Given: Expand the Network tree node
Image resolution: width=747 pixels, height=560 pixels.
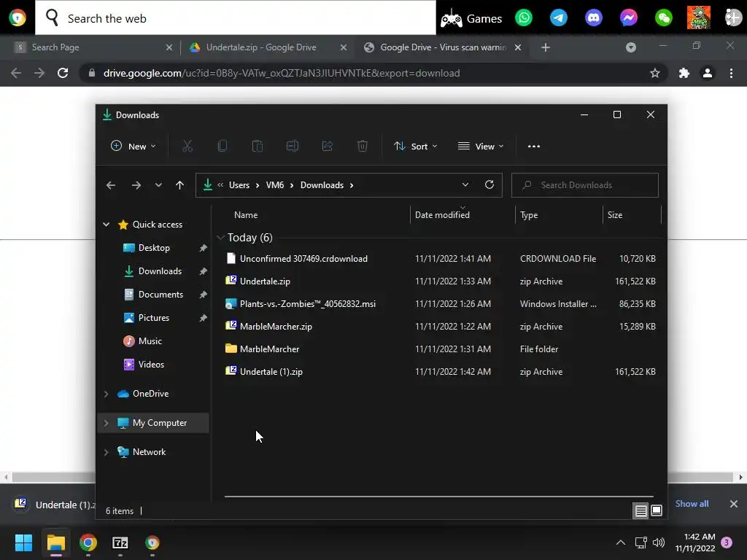Looking at the screenshot, I should point(107,452).
